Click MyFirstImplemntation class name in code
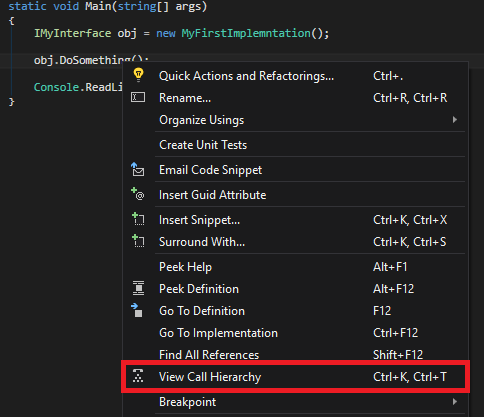Screen dimensions: 484x417 246,33
